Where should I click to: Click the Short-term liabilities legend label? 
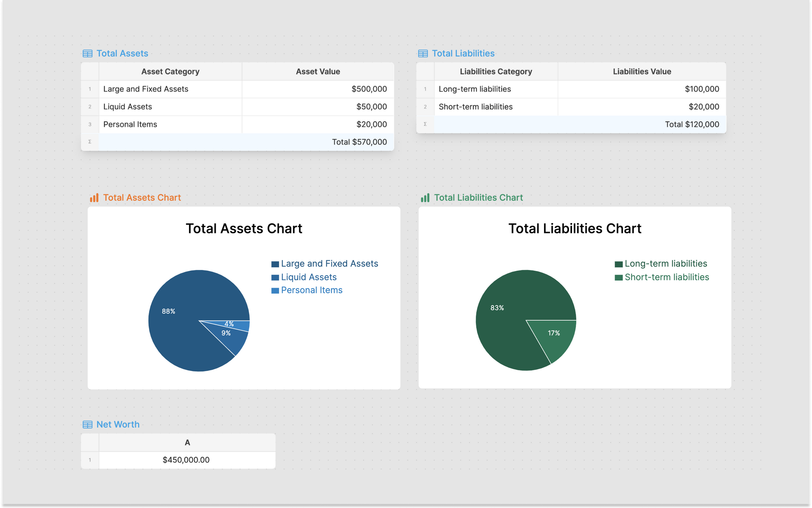click(667, 277)
